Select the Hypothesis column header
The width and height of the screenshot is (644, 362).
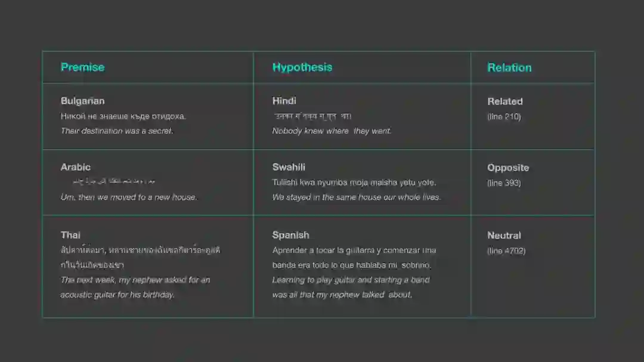[302, 67]
